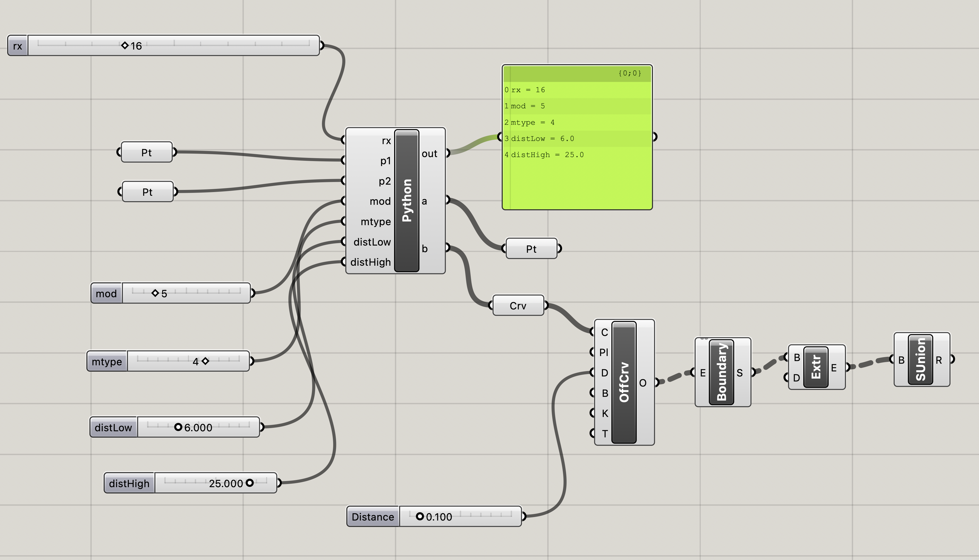This screenshot has width=979, height=560.
Task: Click the green panel {0;0} header
Action: [x=577, y=73]
